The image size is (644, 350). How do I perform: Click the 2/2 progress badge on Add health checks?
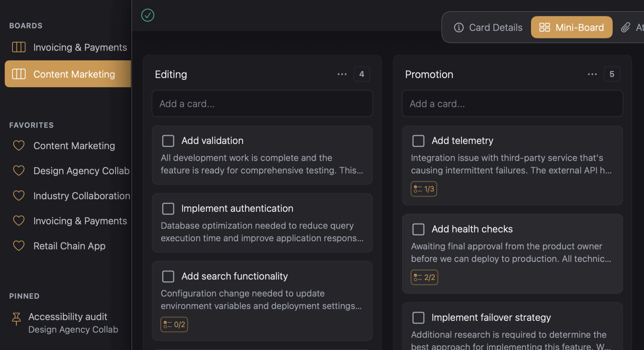424,277
